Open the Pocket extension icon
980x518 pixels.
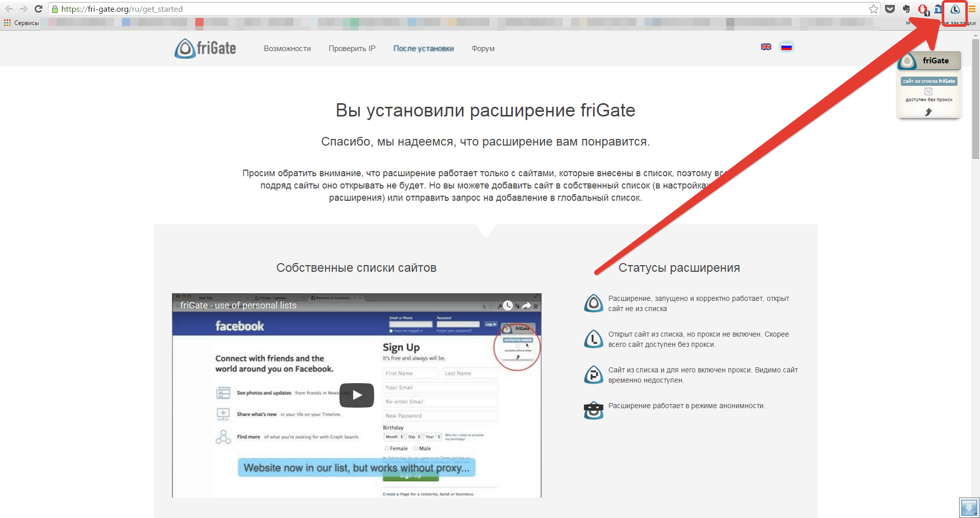pos(890,9)
